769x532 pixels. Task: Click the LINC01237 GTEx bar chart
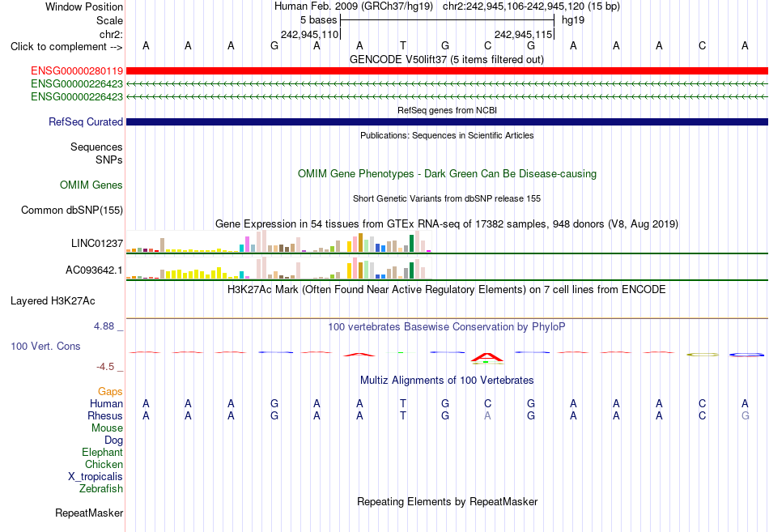(x=278, y=241)
